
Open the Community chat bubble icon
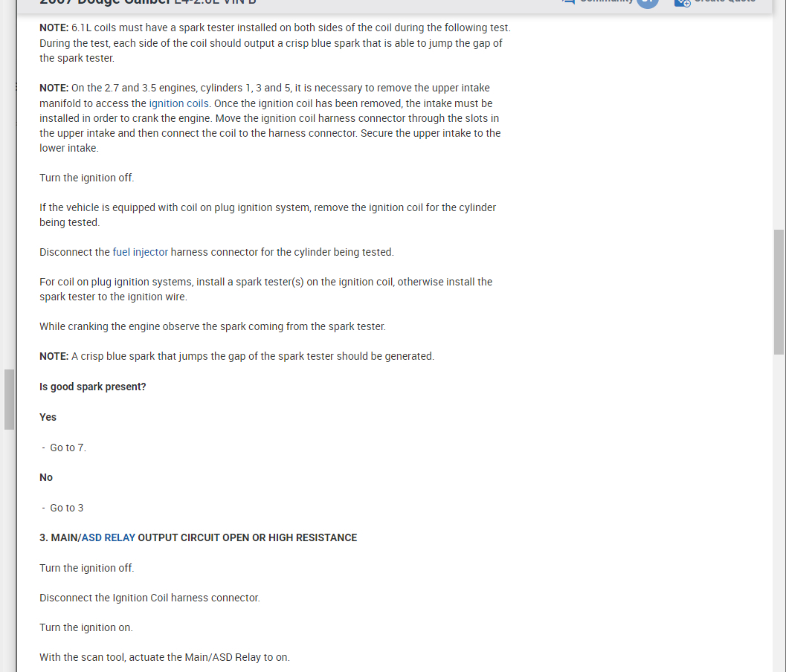point(567,1)
